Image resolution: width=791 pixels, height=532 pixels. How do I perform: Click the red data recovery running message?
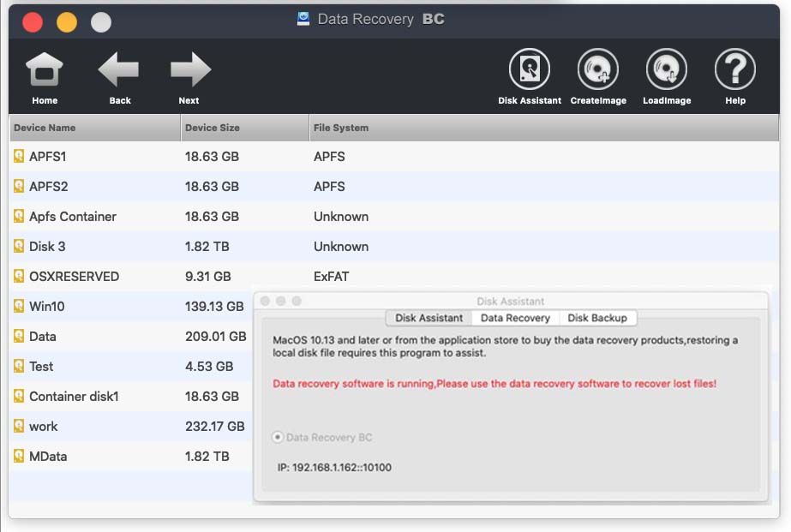494,384
